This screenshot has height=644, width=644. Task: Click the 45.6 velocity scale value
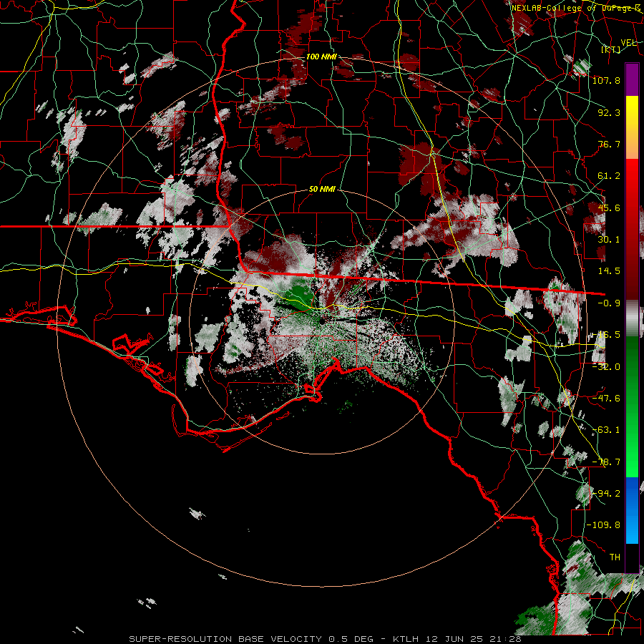[x=609, y=208]
